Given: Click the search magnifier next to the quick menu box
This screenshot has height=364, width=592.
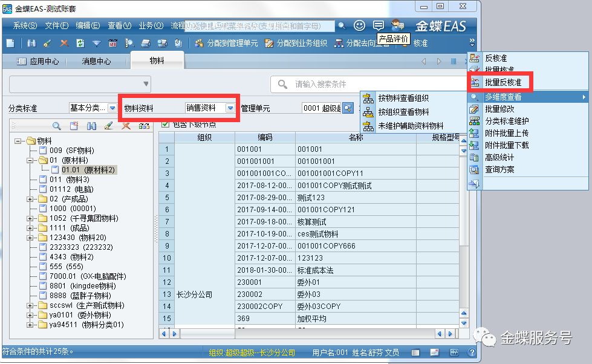Looking at the screenshot, I should [342, 25].
